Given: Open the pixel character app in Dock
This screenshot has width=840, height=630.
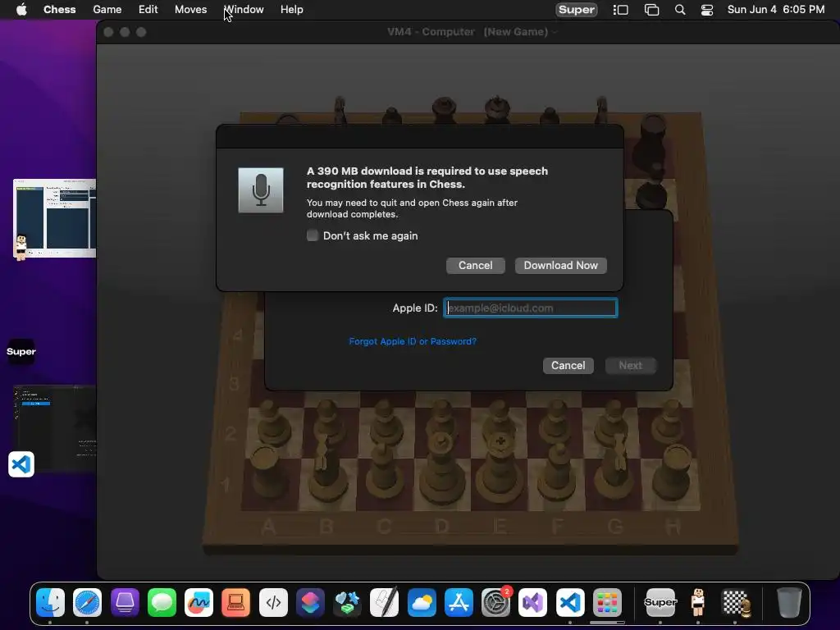Looking at the screenshot, I should 697,603.
